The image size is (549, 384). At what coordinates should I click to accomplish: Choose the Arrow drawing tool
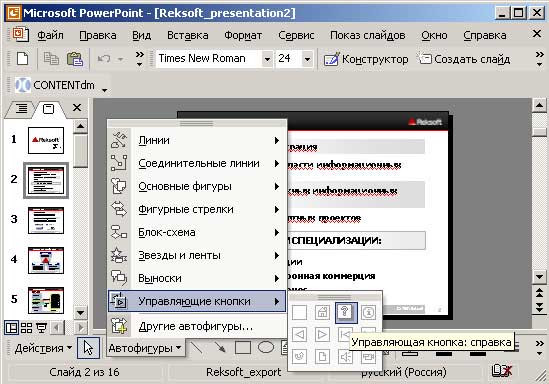220,348
